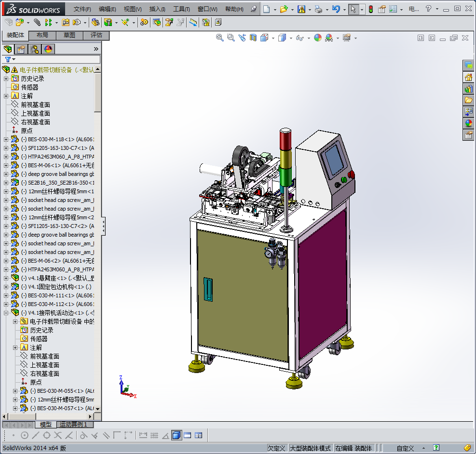
Task: Open the ConfigurationManager tab
Action: pos(35,49)
